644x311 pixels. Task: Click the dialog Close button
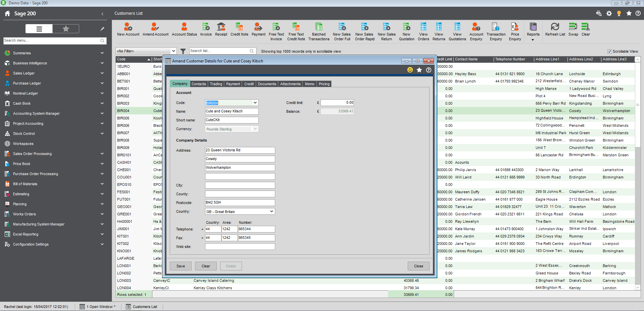418,266
